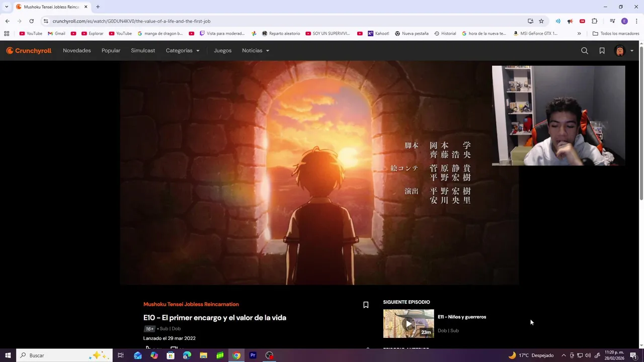The width and height of the screenshot is (644, 362).
Task: Open the MSI GeForce GTX 1... bookmark
Action: tap(535, 34)
